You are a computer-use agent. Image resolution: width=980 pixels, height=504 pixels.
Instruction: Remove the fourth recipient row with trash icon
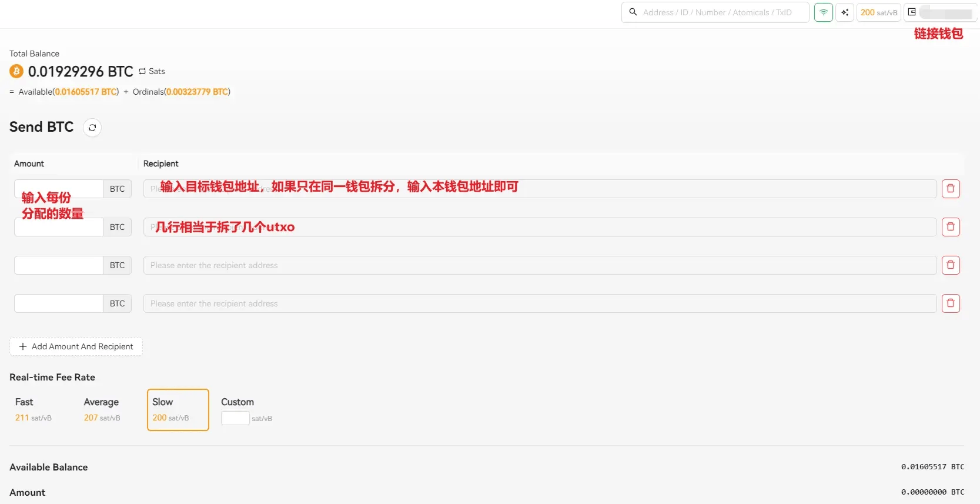[x=950, y=303]
